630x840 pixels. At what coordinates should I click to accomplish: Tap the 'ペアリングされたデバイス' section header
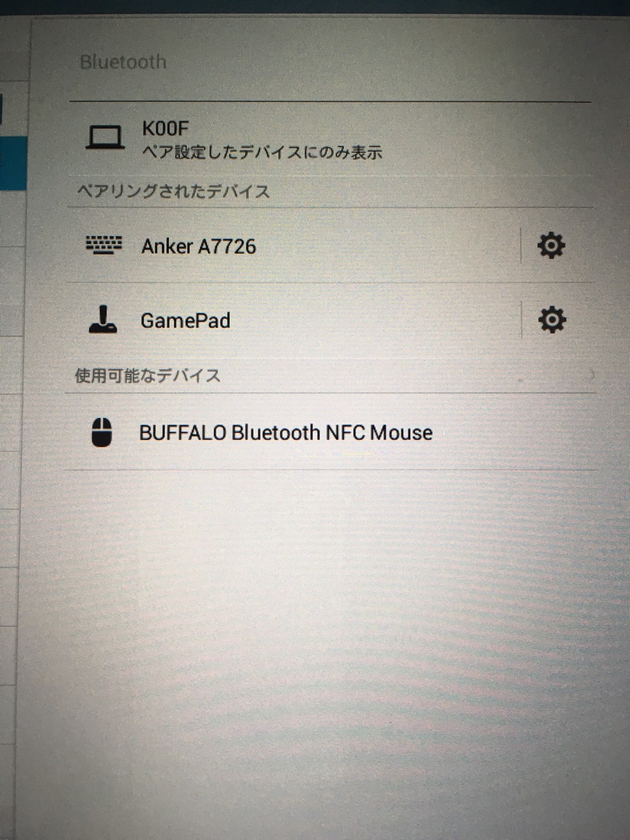(x=173, y=192)
